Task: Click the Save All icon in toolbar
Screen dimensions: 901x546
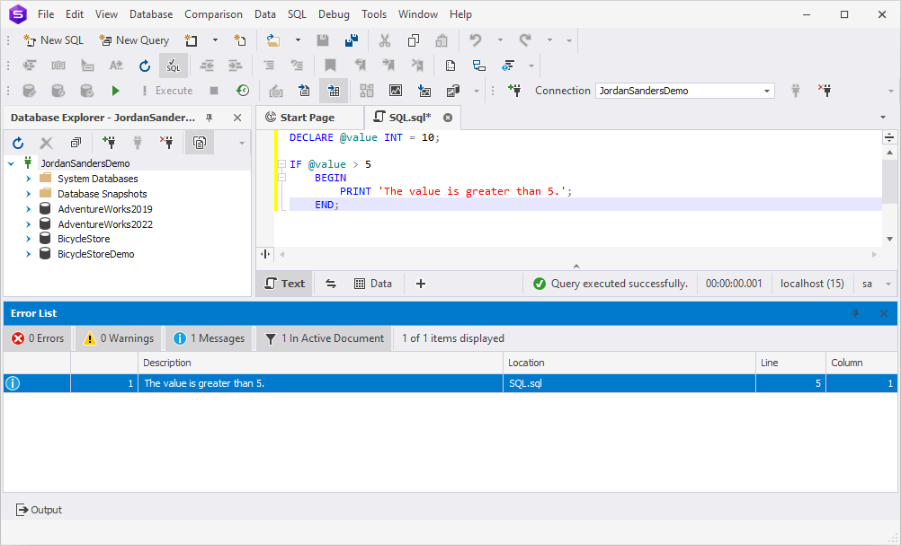Action: [x=351, y=40]
